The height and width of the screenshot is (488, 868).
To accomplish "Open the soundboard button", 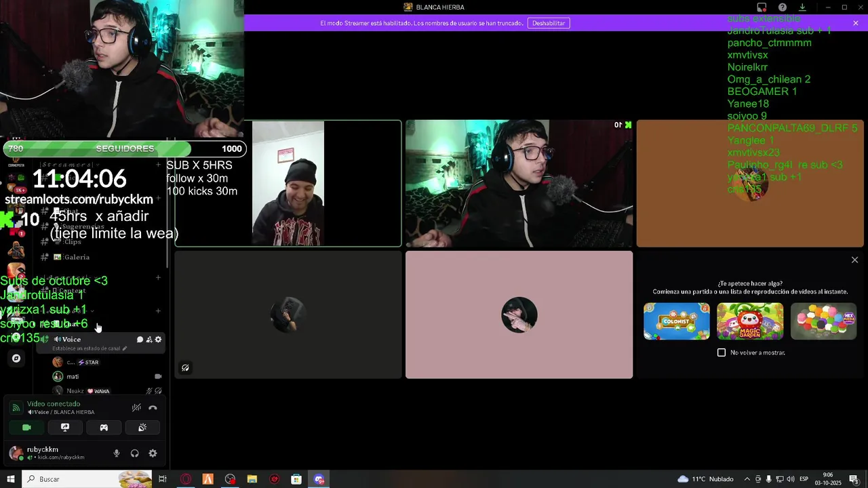I will (142, 428).
